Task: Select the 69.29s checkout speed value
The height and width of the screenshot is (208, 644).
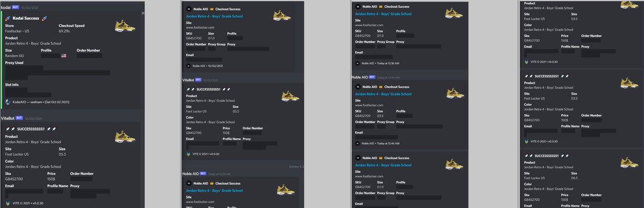Action: pos(64,31)
